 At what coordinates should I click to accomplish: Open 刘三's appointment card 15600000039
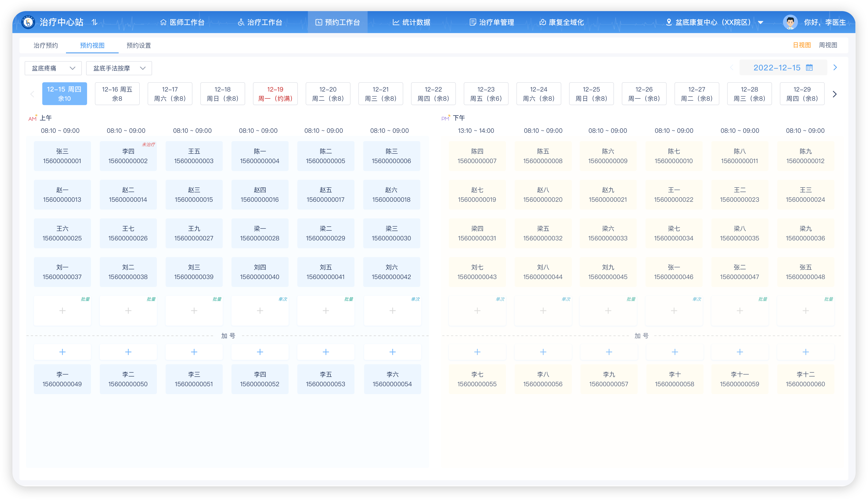tap(194, 272)
